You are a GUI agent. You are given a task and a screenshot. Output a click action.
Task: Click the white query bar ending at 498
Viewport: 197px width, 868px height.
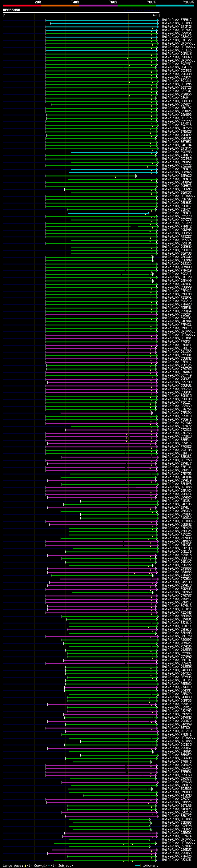[81, 12]
